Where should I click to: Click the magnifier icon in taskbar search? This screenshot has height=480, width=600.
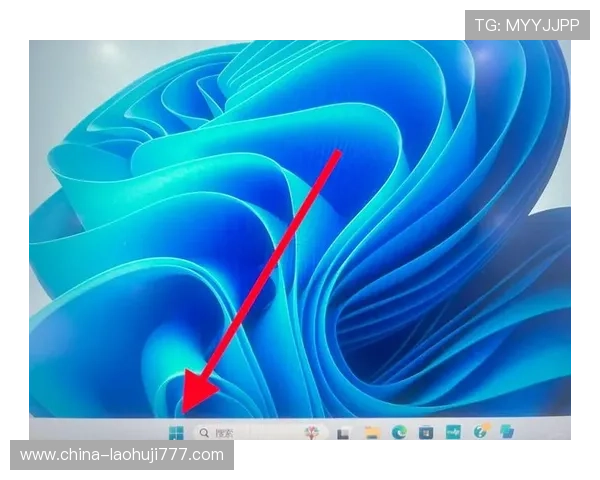pyautogui.click(x=204, y=433)
